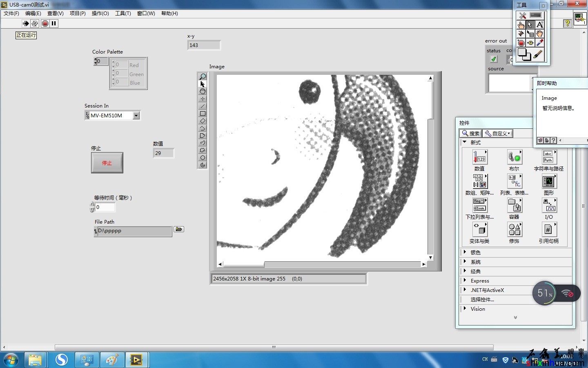Viewport: 588px width, 368px height.
Task: Open the 工具(T) menu
Action: point(123,13)
